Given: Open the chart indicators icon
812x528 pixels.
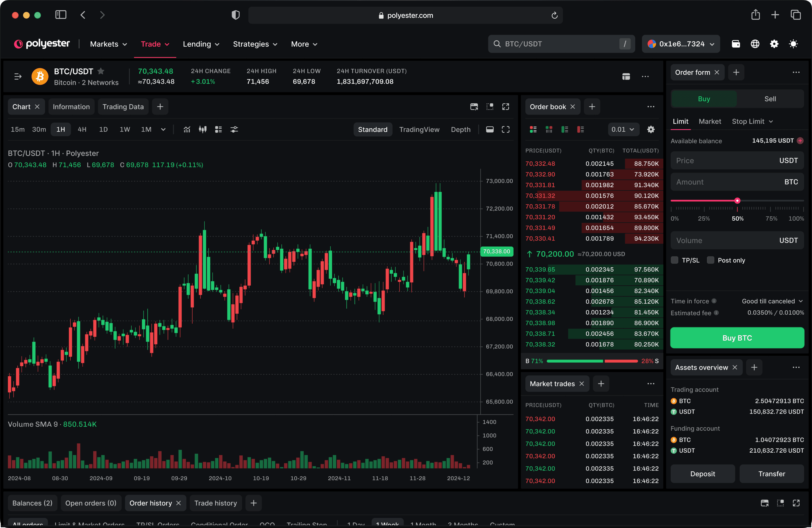Looking at the screenshot, I should [x=187, y=129].
